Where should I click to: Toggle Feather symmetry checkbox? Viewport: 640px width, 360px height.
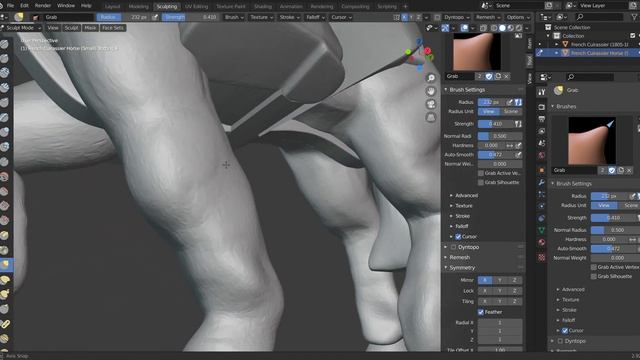(481, 312)
